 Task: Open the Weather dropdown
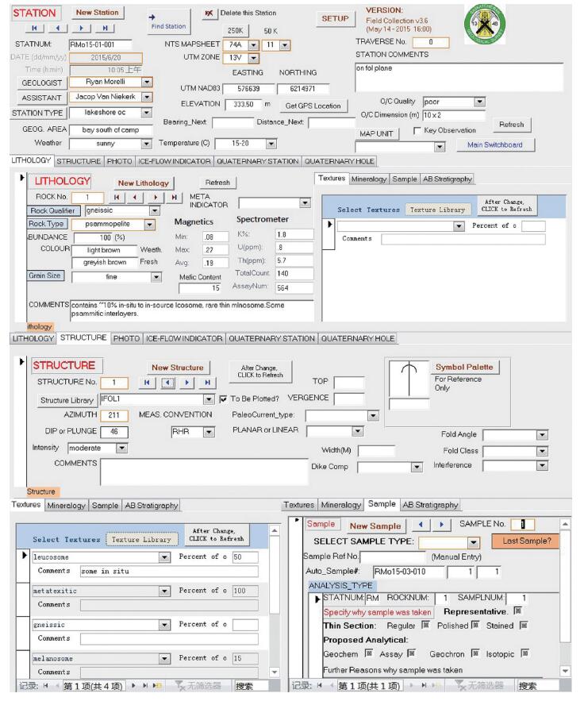[x=146, y=144]
